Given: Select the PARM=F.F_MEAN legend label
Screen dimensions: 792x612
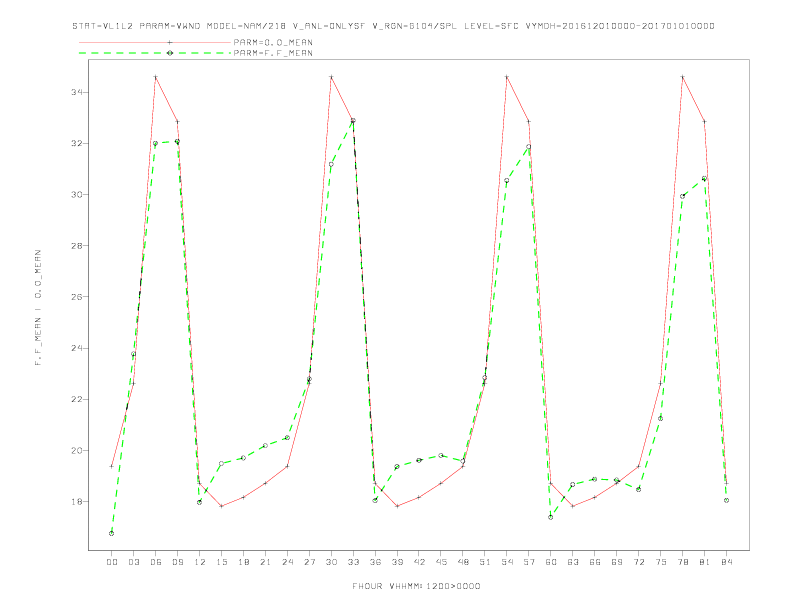Looking at the screenshot, I should click(x=273, y=53).
